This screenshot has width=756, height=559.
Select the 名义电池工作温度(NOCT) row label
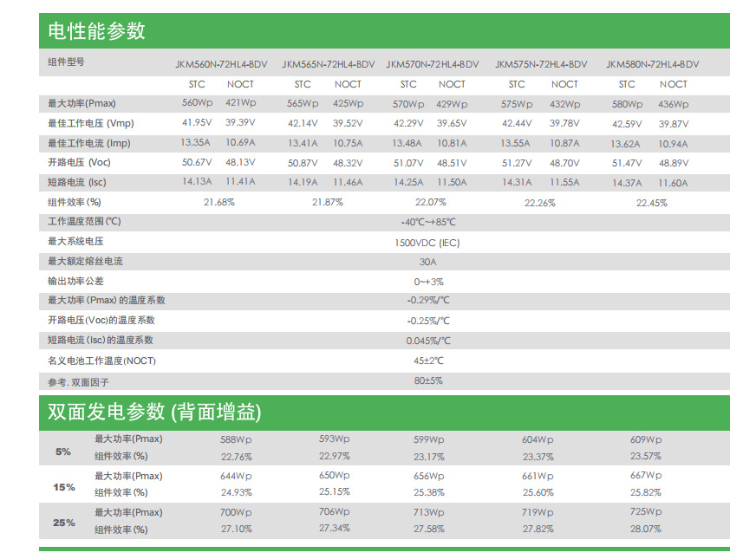[x=101, y=361]
